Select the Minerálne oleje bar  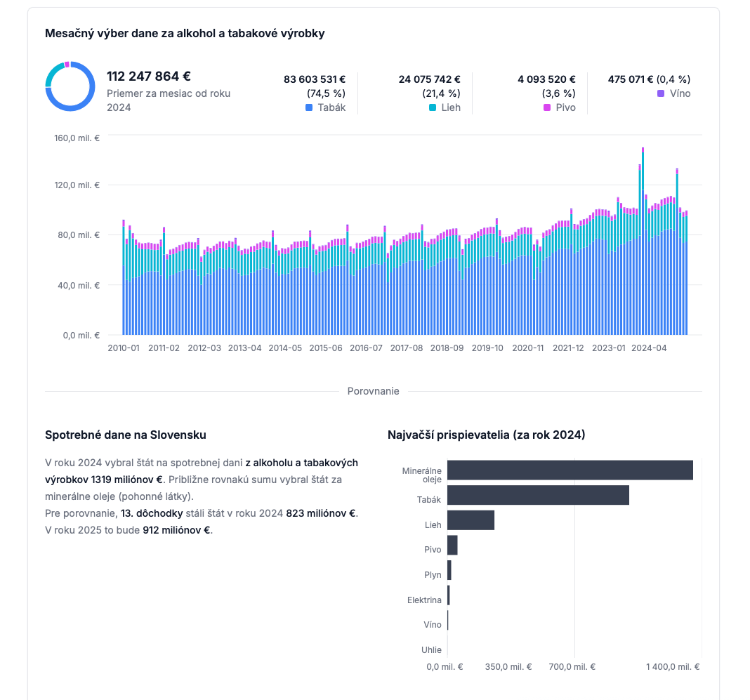coord(570,470)
